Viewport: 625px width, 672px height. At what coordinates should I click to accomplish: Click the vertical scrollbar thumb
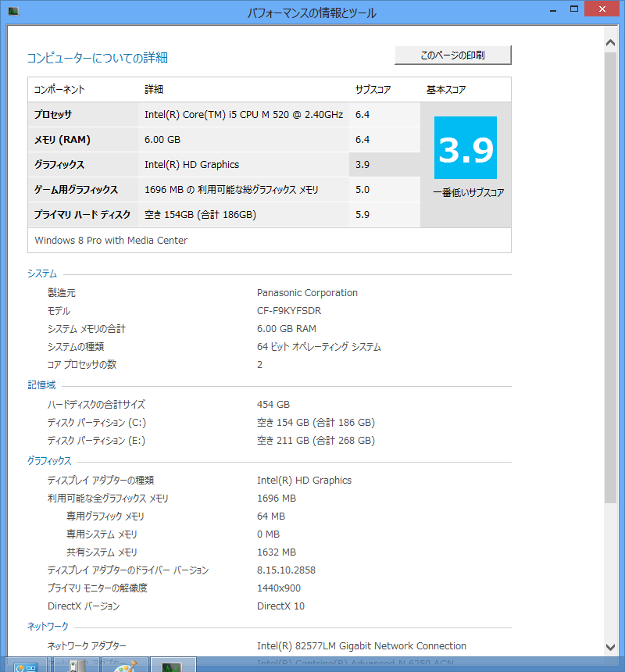[x=610, y=277]
